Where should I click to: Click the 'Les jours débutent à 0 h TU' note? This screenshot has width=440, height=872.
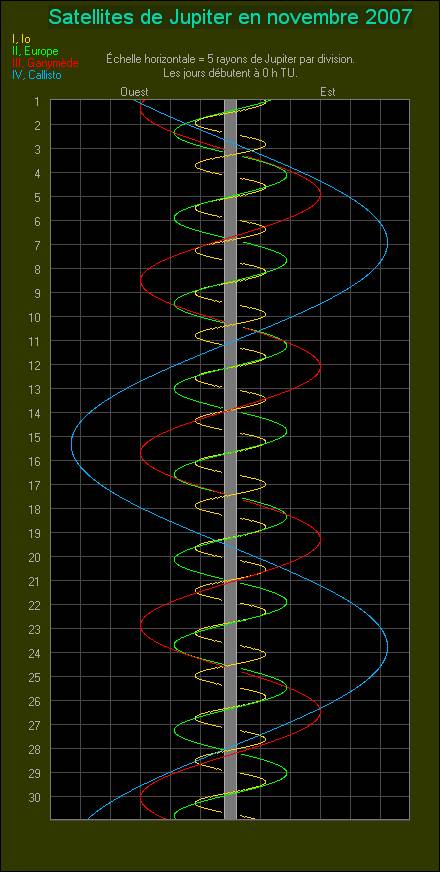(230, 73)
